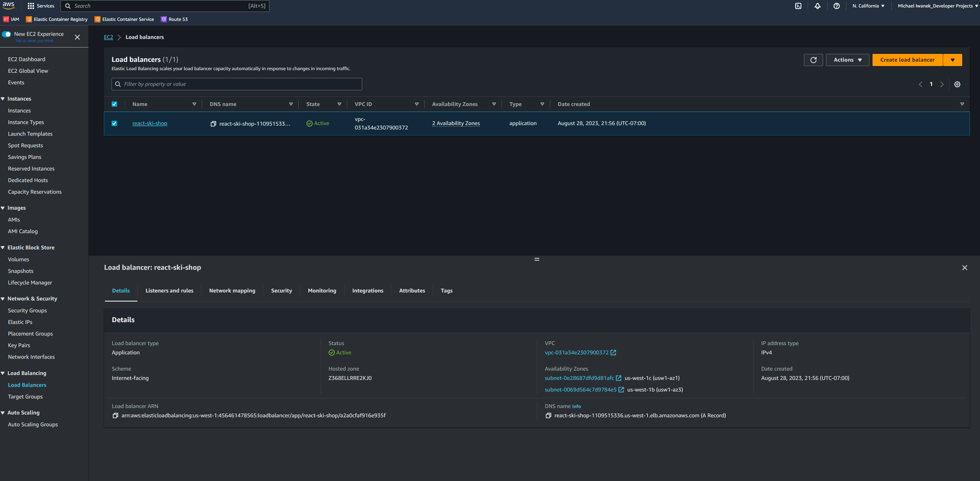Image resolution: width=980 pixels, height=481 pixels.
Task: Switch to Security tab
Action: tap(281, 291)
